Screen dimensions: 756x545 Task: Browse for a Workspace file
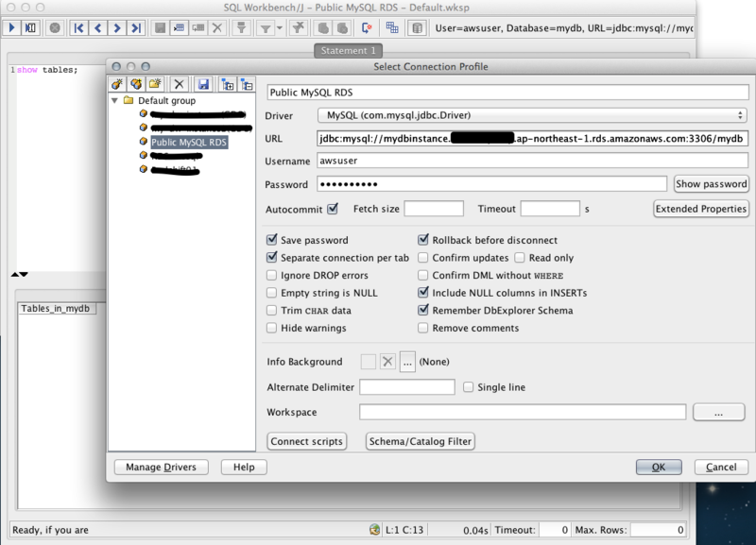[x=718, y=413]
